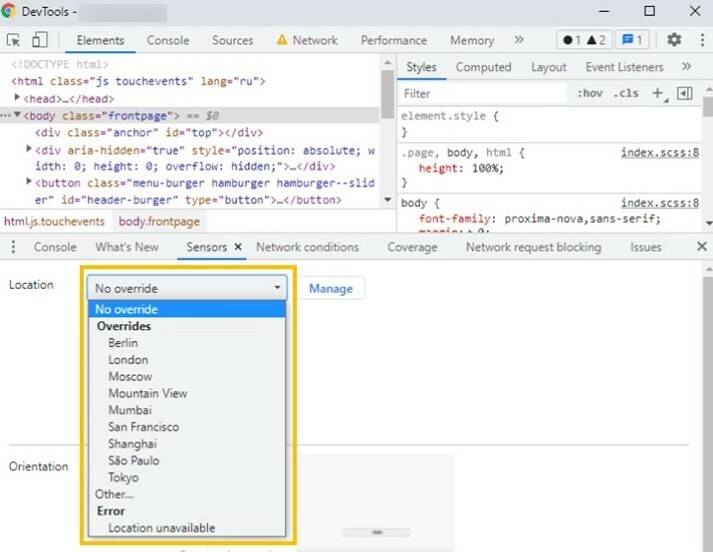This screenshot has width=713, height=552.
Task: Toggle the device toolbar icon
Action: (40, 40)
